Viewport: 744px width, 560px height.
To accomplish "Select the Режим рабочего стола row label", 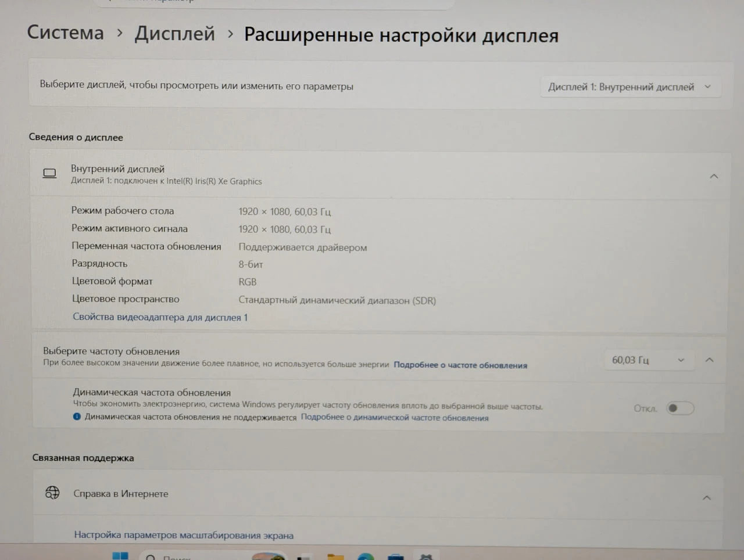I will click(123, 211).
